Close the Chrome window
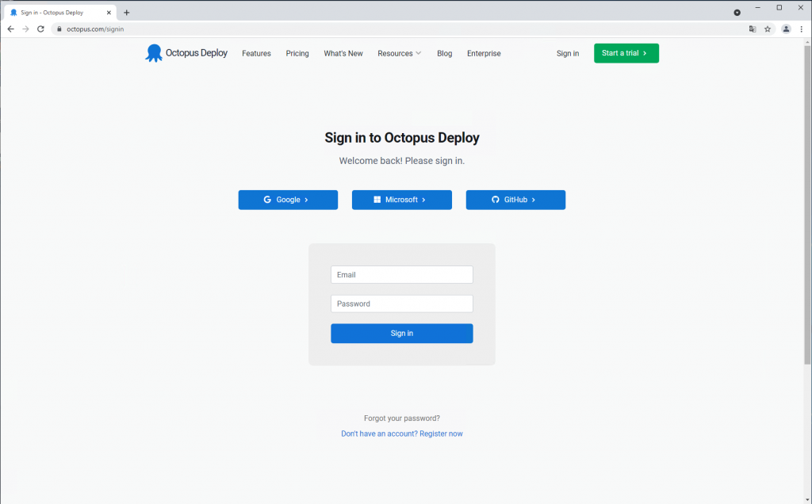The width and height of the screenshot is (812, 504). pos(801,8)
